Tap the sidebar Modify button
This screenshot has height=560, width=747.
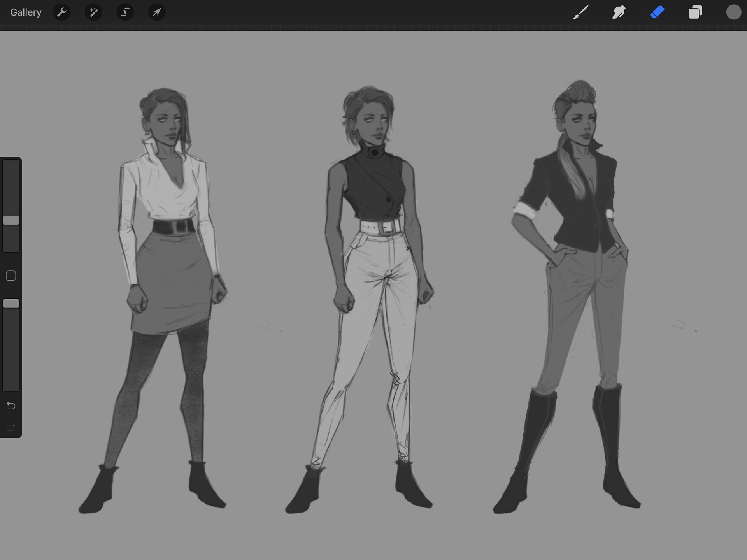[11, 276]
